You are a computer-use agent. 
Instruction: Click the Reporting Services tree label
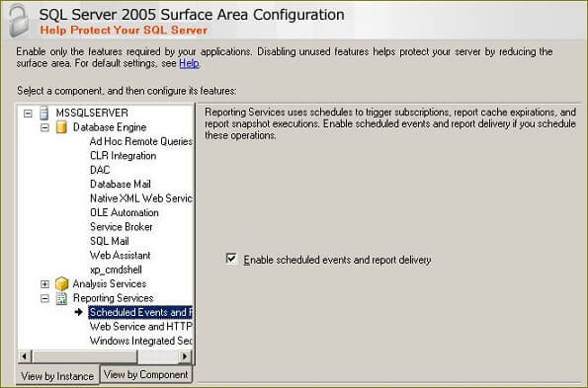pos(114,298)
